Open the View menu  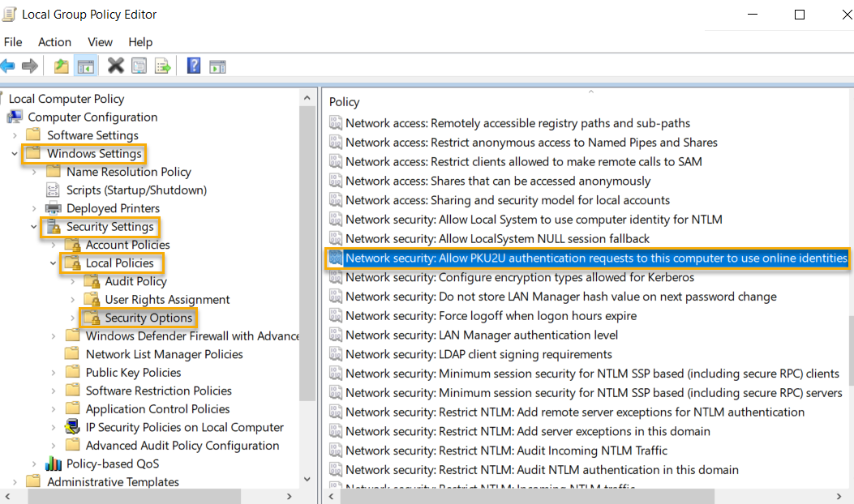click(100, 42)
